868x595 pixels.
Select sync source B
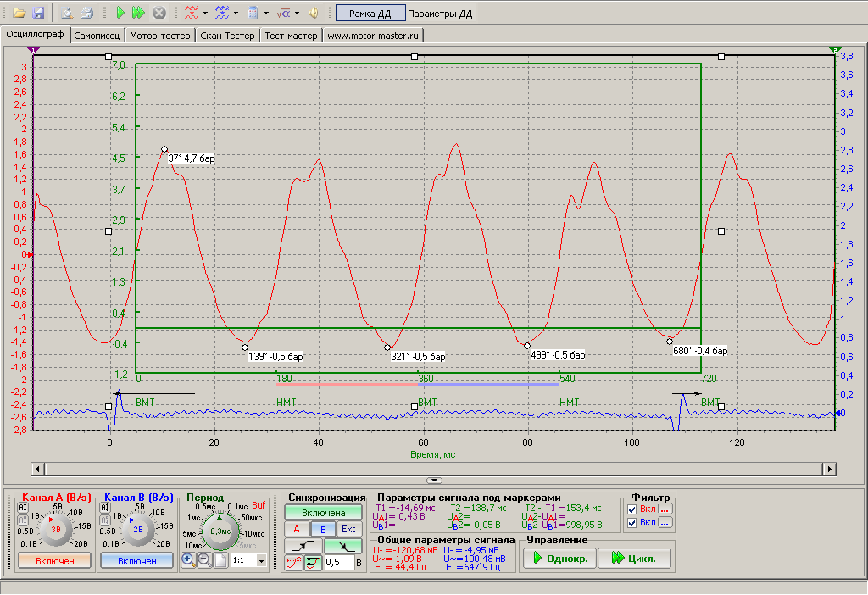(323, 529)
